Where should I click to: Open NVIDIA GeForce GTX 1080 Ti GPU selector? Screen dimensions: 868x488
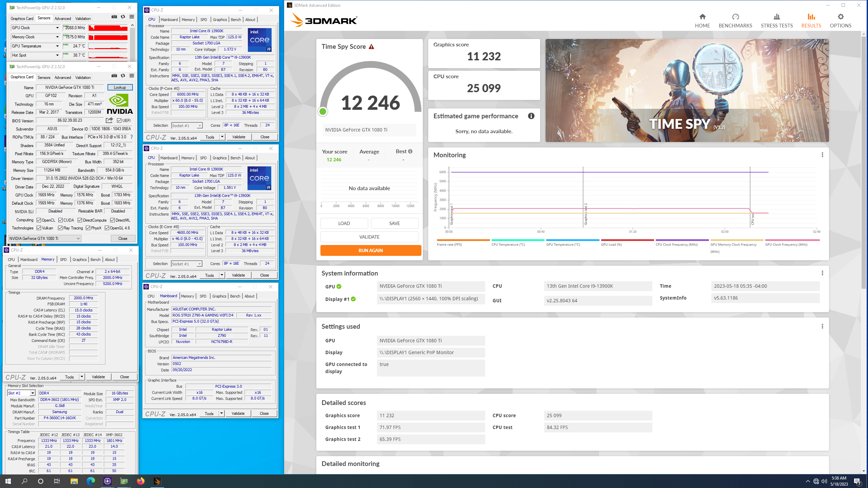pyautogui.click(x=45, y=239)
